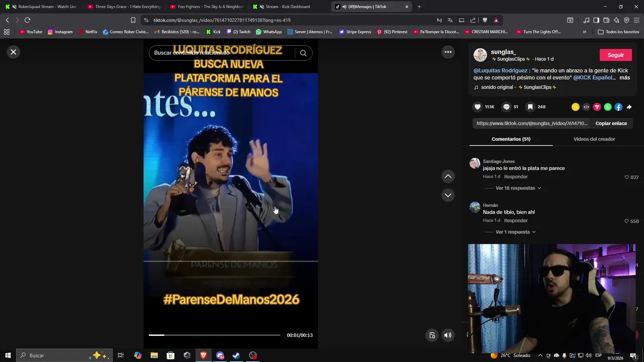Image resolution: width=644 pixels, height=362 pixels.
Task: Show hidden system tray icons chevron
Action: (x=540, y=355)
